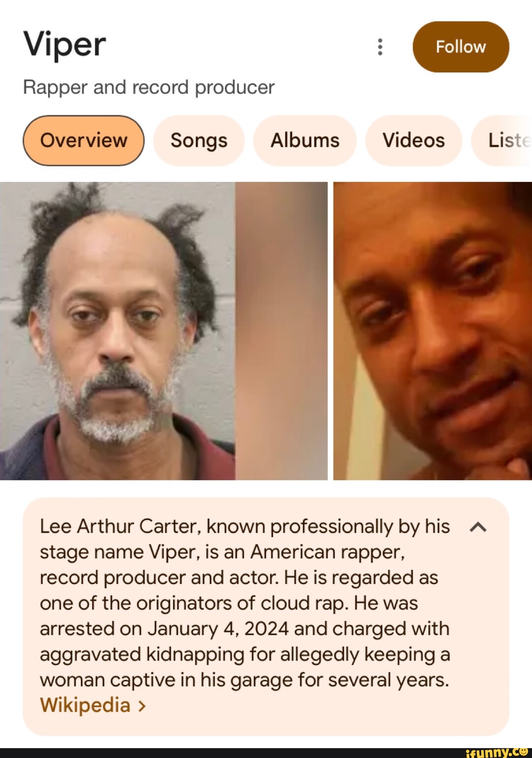Open the mugshot photo with gray beard
532x758 pixels.
click(117, 331)
